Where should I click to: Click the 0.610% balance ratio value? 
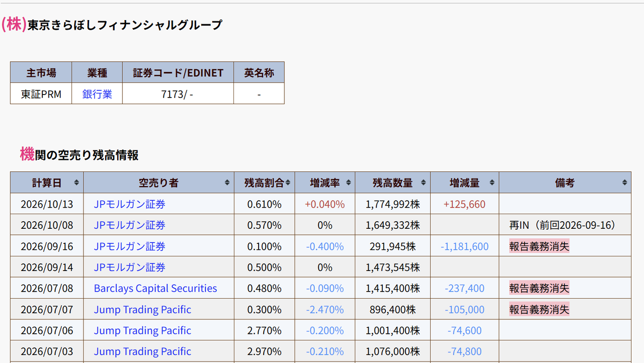tap(265, 204)
